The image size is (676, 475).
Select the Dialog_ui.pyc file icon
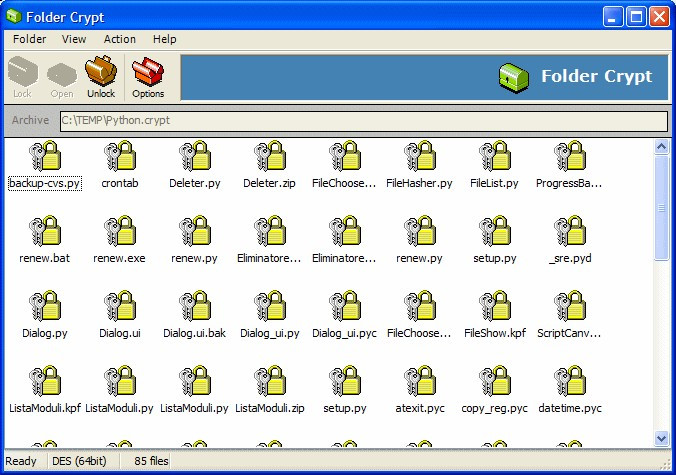345,306
